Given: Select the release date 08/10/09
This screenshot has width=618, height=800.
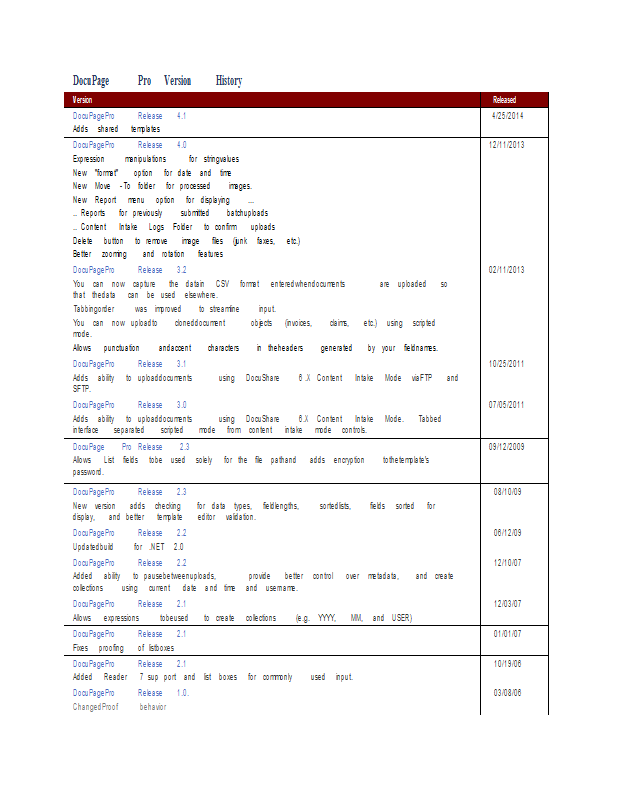Looking at the screenshot, I should coord(507,492).
